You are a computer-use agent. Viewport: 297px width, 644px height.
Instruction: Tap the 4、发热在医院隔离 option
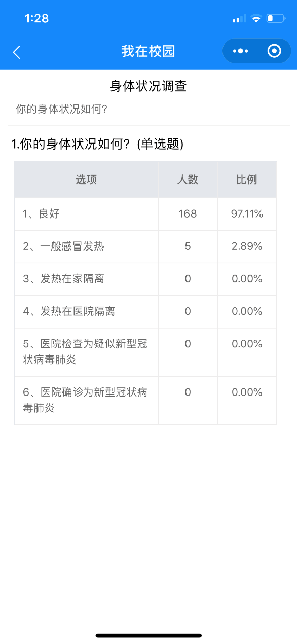coord(69,311)
